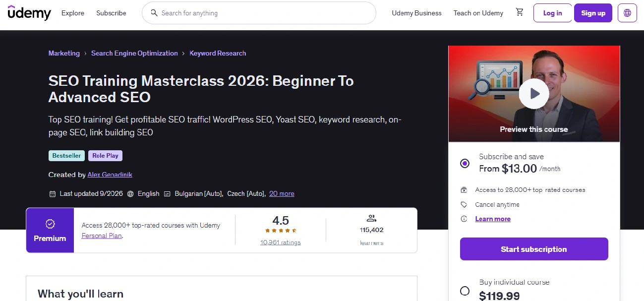Open the Personal Plan link
Image resolution: width=644 pixels, height=301 pixels.
tap(102, 236)
